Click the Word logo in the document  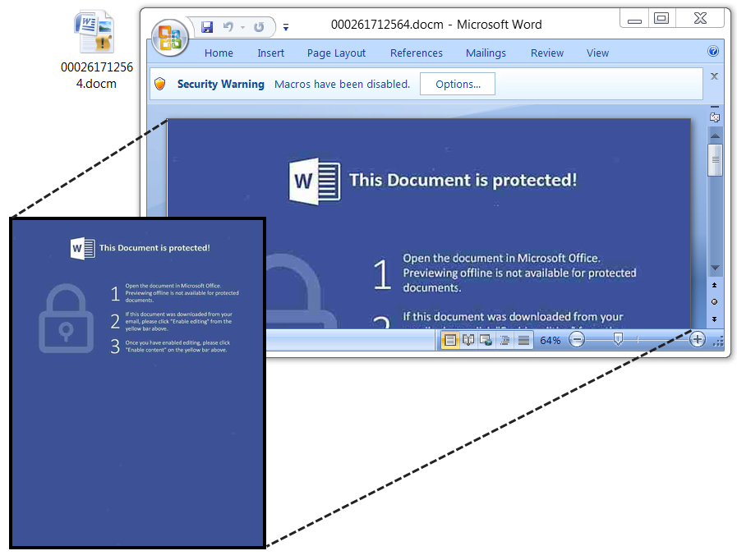[315, 181]
